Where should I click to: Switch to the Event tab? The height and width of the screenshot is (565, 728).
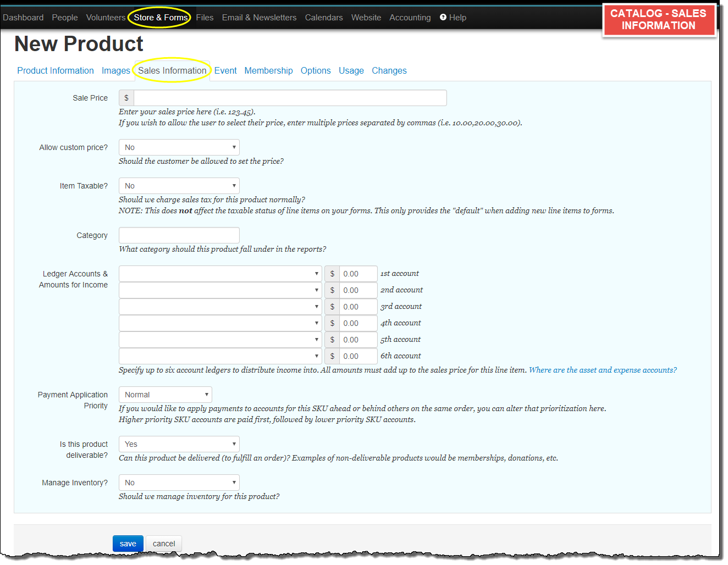point(225,70)
